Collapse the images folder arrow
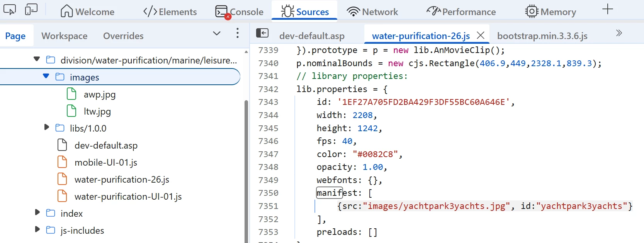The height and width of the screenshot is (243, 644). click(x=46, y=76)
